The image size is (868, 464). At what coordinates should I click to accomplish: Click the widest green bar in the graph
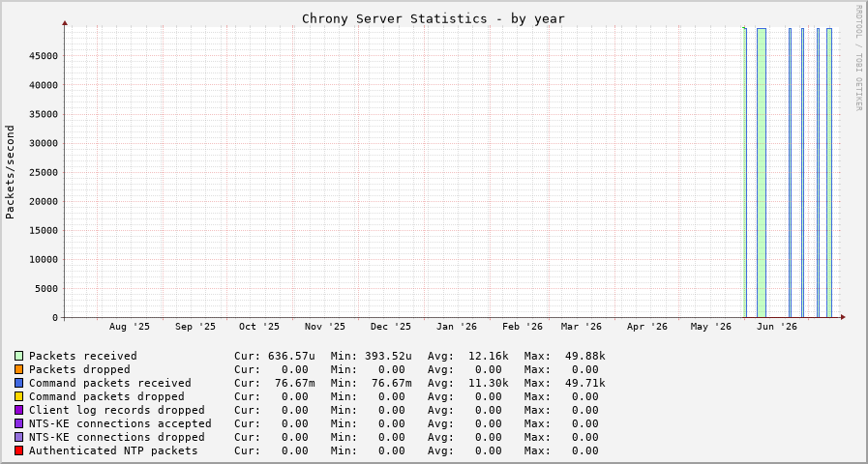click(x=762, y=172)
